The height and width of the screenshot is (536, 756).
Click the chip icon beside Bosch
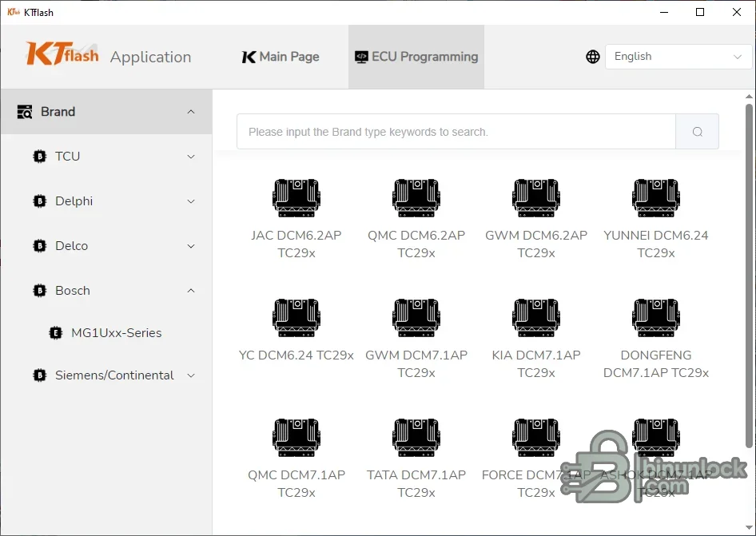pyautogui.click(x=39, y=291)
